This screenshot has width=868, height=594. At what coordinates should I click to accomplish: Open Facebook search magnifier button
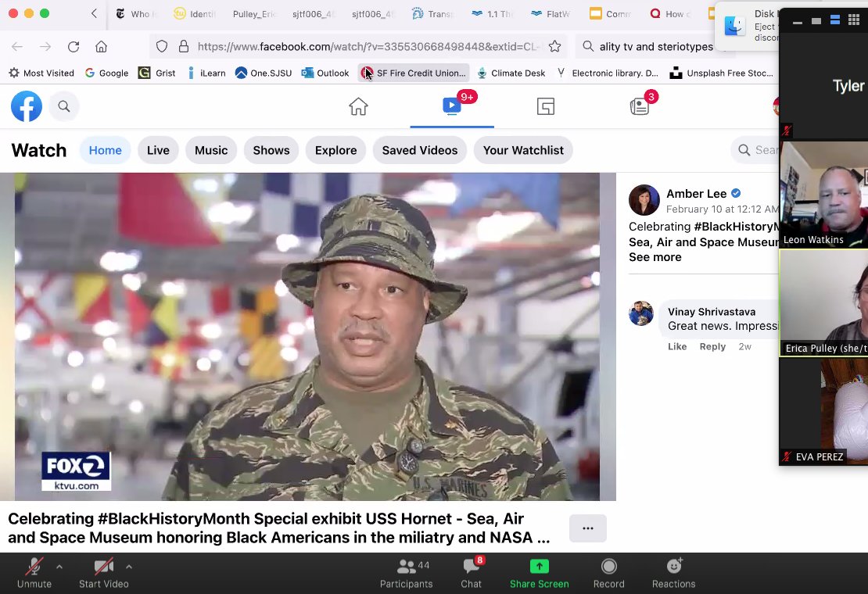click(64, 106)
